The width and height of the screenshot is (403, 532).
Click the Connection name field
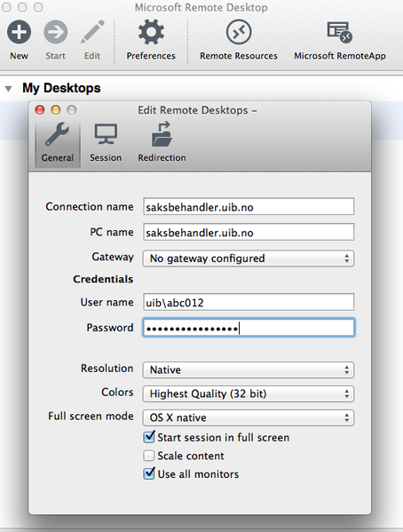249,207
